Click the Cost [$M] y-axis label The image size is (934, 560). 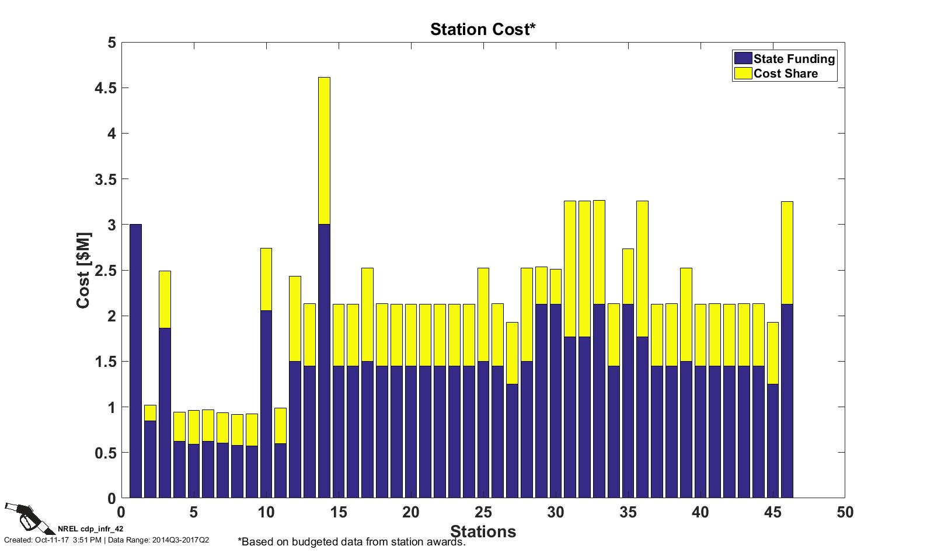click(83, 271)
